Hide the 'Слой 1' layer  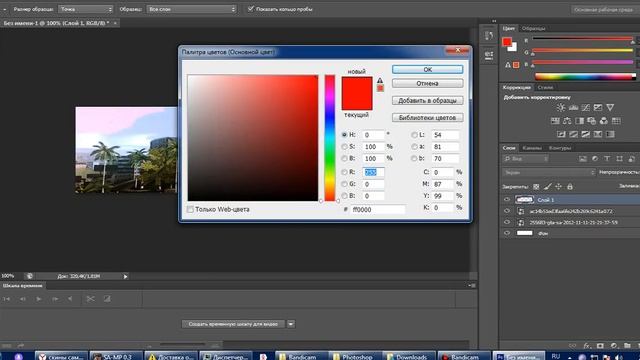click(507, 200)
